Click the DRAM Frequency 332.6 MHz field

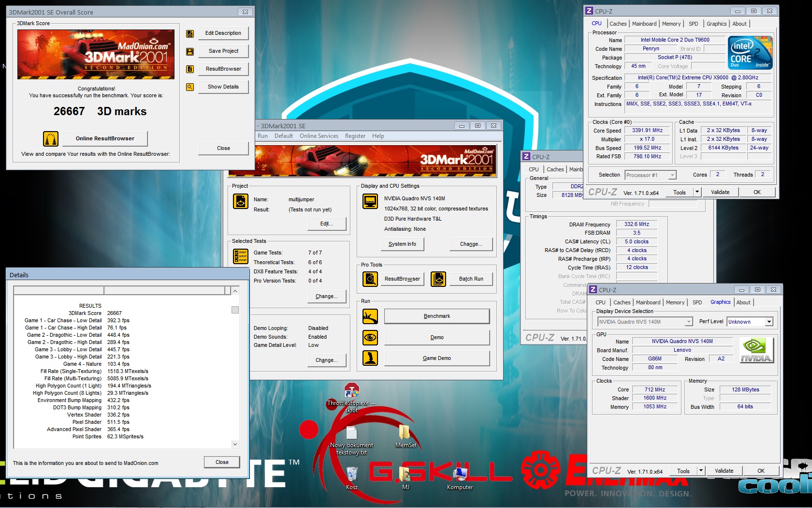pos(637,224)
